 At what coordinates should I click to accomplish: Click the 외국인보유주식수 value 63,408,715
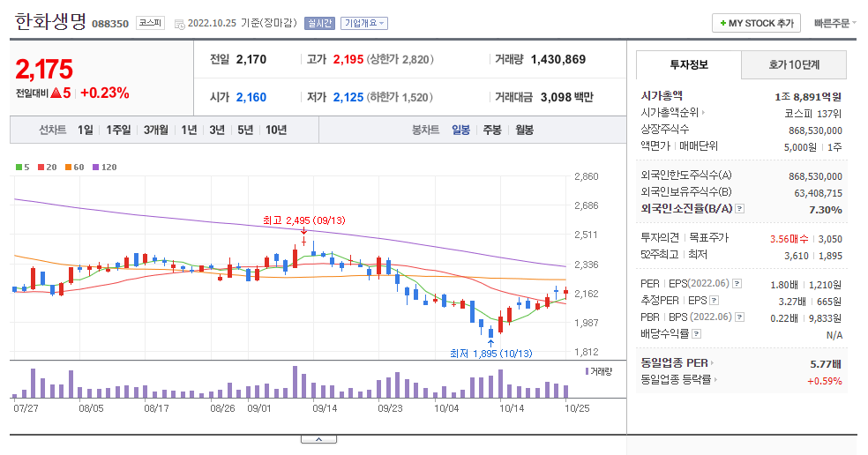tap(819, 193)
